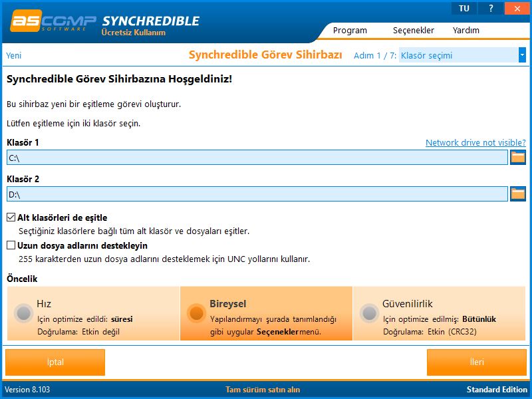
Task: Open the Program menu
Action: click(350, 30)
